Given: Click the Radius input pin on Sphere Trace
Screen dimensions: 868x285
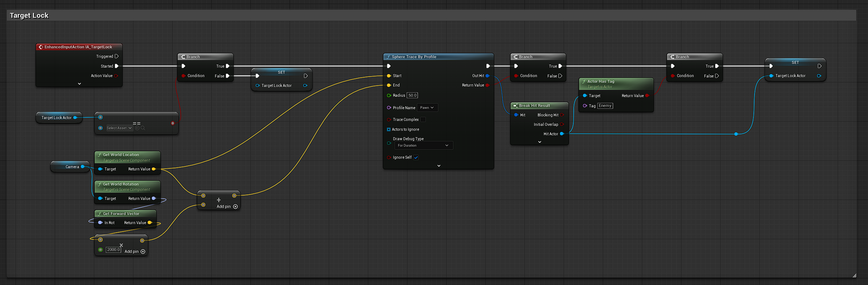Looking at the screenshot, I should (x=389, y=95).
